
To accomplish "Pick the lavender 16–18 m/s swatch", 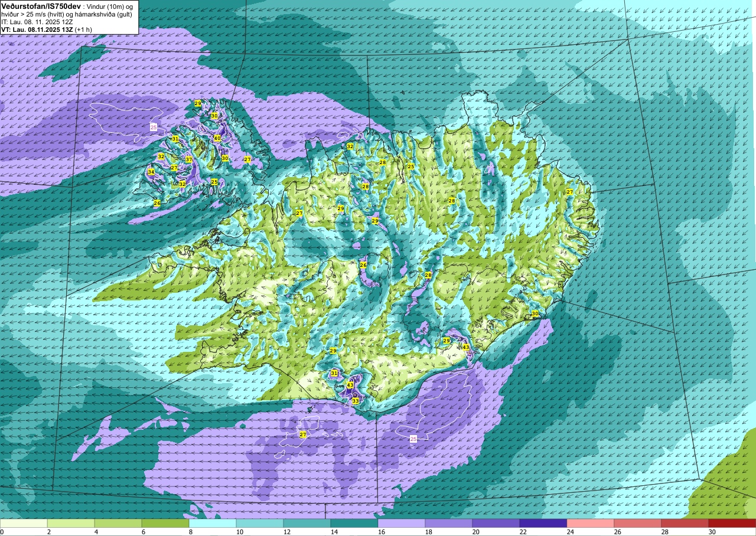I will pyautogui.click(x=402, y=523).
